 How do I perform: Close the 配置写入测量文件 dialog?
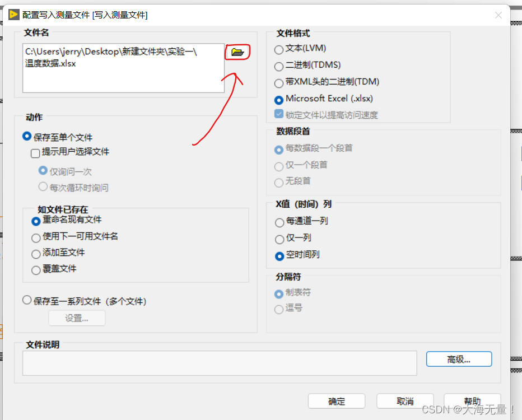(498, 15)
